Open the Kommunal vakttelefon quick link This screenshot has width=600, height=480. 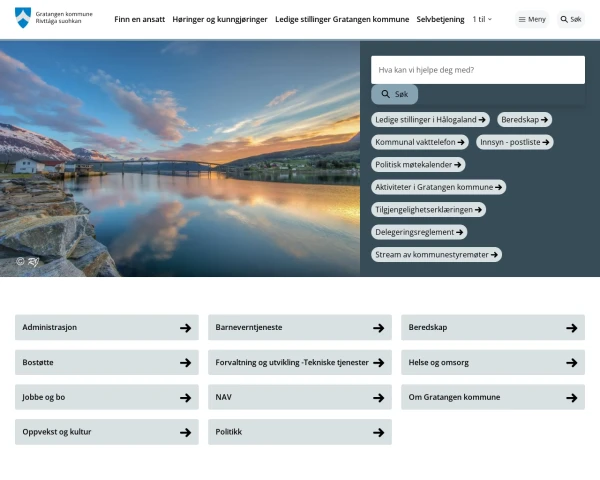[x=419, y=142]
